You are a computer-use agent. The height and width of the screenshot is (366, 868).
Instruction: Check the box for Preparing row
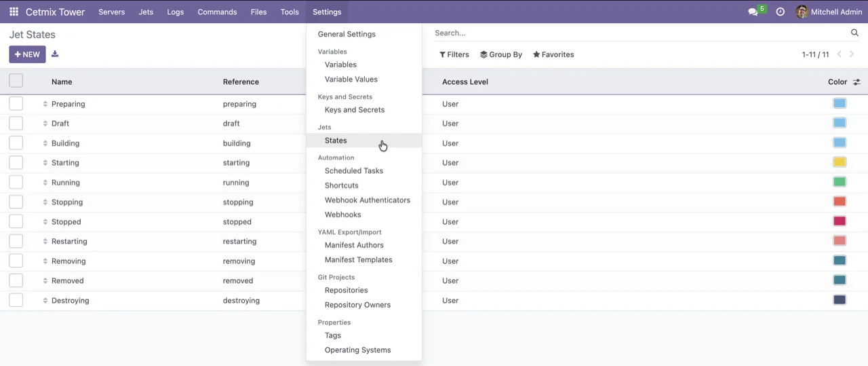pyautogui.click(x=16, y=104)
